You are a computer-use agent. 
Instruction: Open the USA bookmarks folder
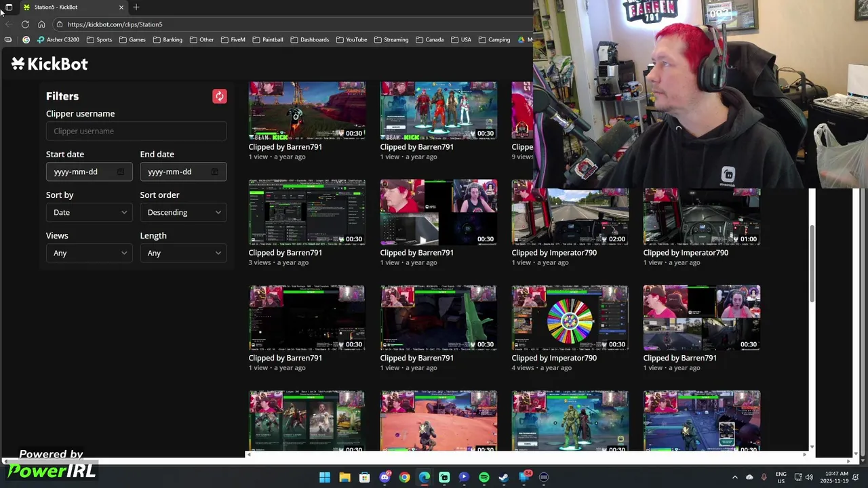461,40
